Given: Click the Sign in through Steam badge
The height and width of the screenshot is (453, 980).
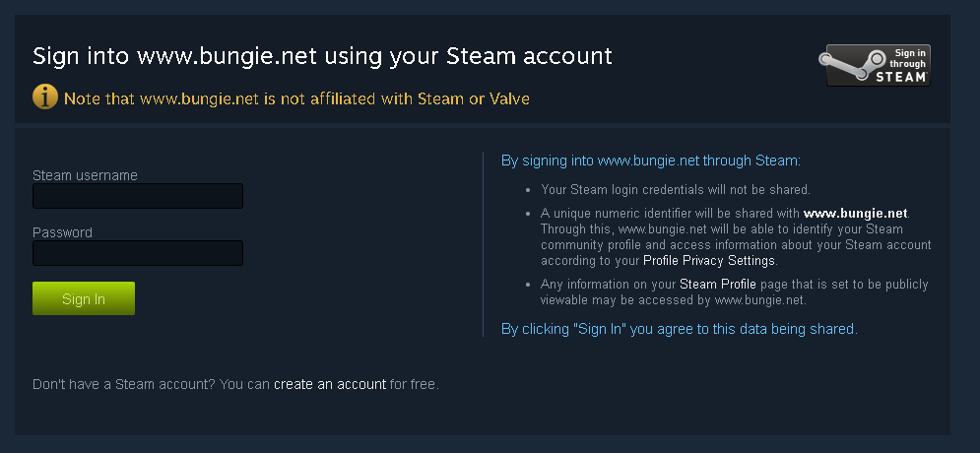Looking at the screenshot, I should tap(877, 65).
